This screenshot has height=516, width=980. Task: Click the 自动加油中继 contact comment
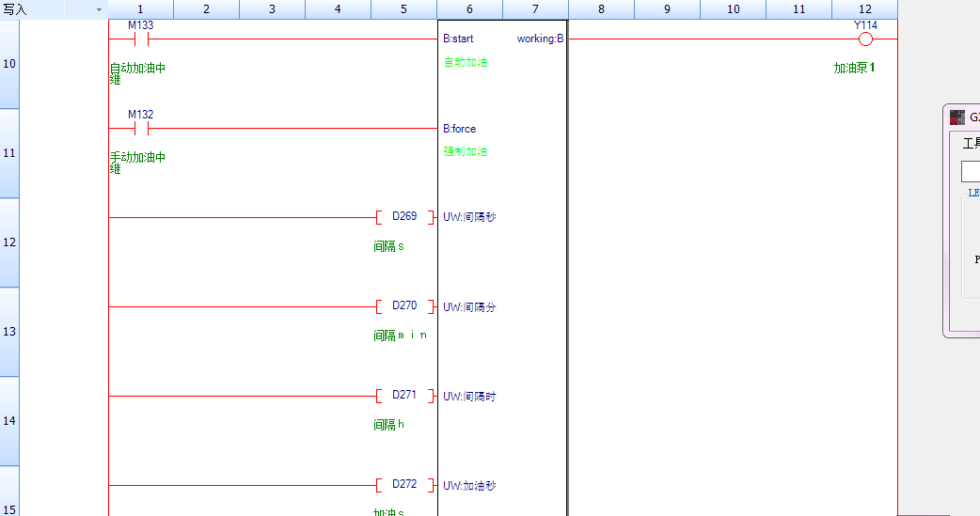137,73
